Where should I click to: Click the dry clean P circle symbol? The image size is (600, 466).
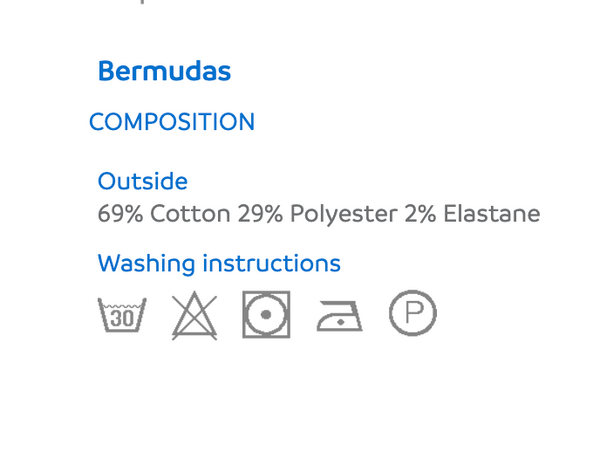pos(413,313)
